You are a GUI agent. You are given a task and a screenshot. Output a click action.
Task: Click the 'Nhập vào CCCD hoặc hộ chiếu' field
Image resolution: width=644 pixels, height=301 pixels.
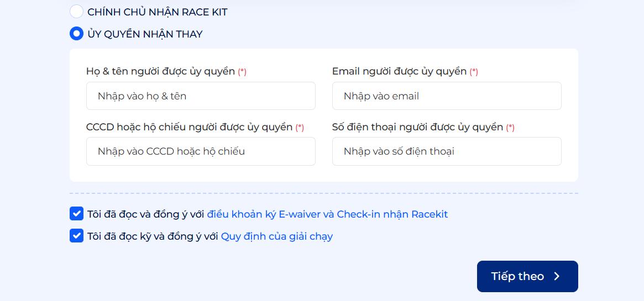pos(201,151)
